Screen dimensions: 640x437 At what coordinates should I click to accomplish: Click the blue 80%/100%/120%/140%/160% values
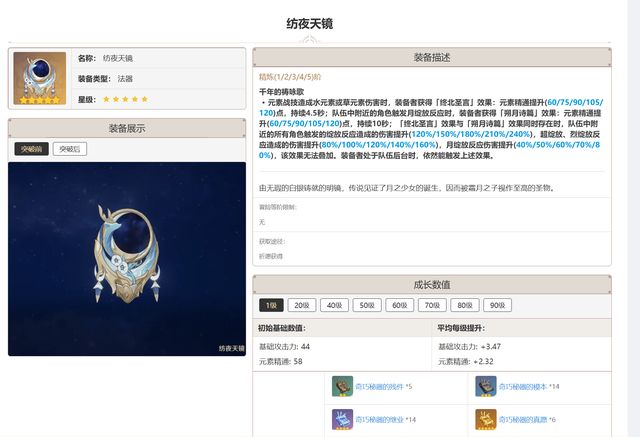379,145
